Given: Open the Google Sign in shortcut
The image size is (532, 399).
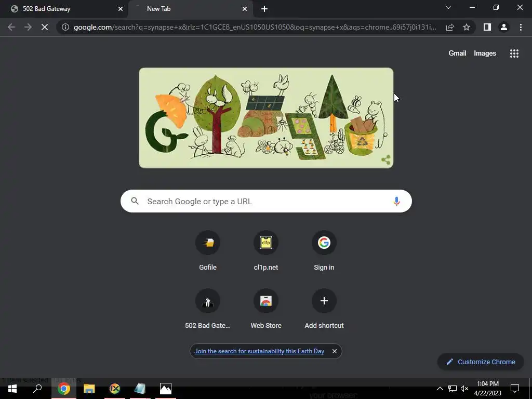Looking at the screenshot, I should (x=324, y=251).
